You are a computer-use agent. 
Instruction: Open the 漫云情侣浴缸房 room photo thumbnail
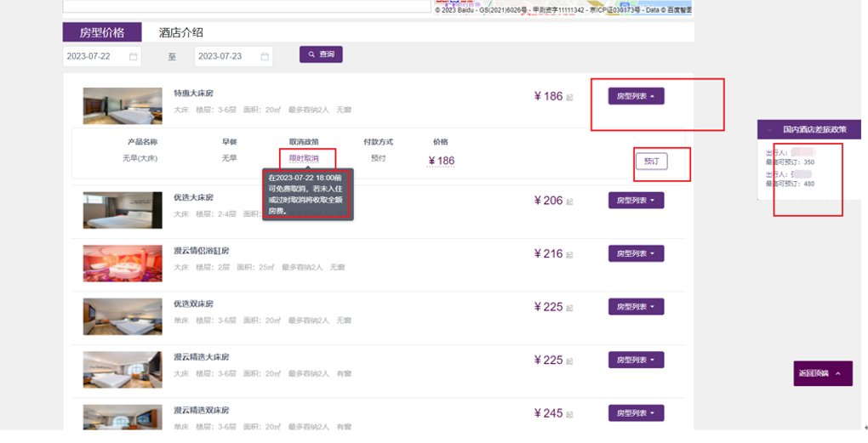123,263
